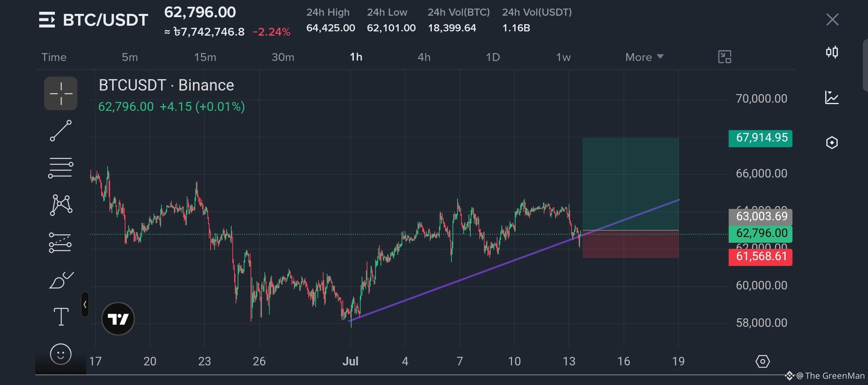Switch to the 4h timeframe

click(x=424, y=57)
